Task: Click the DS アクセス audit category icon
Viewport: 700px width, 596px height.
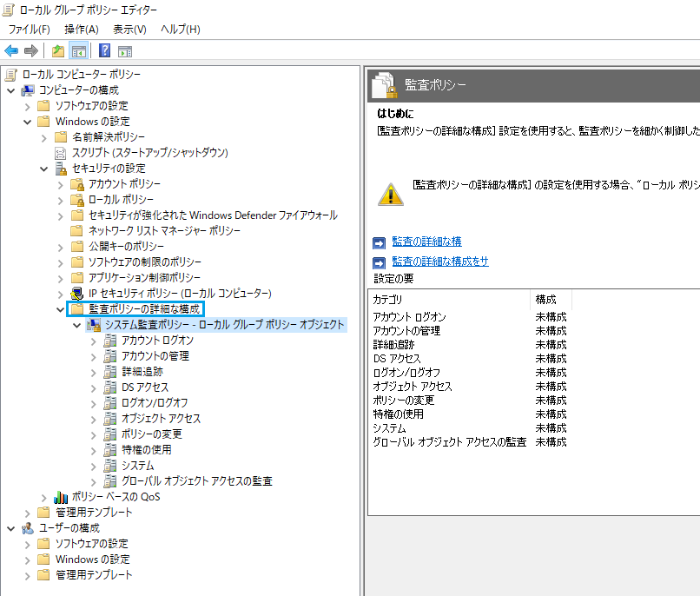Action: [x=110, y=387]
